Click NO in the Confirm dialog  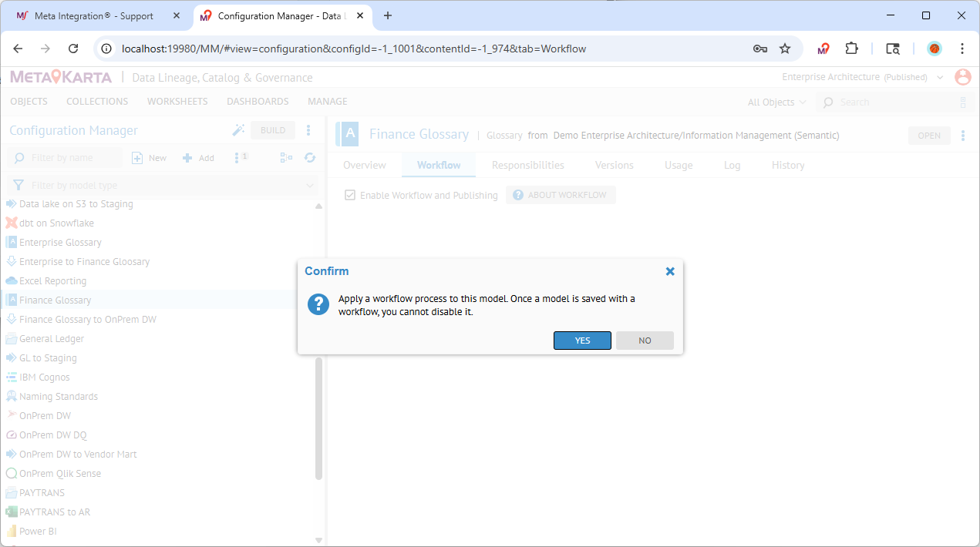[x=645, y=341]
